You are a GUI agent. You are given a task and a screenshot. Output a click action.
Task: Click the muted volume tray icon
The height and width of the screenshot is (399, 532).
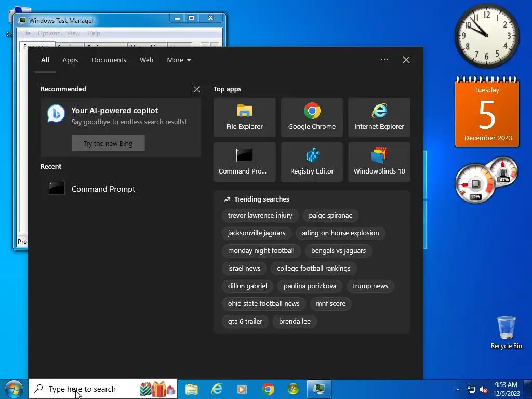[x=484, y=389]
